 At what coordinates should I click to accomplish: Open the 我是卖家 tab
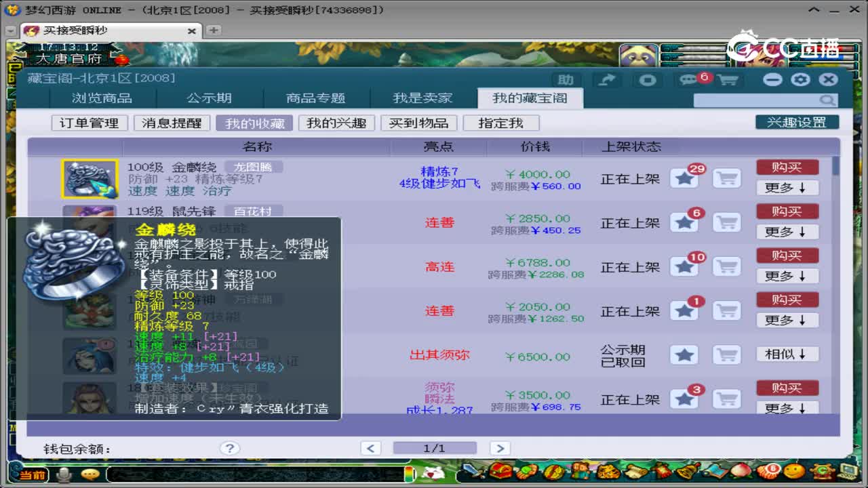[x=422, y=98]
